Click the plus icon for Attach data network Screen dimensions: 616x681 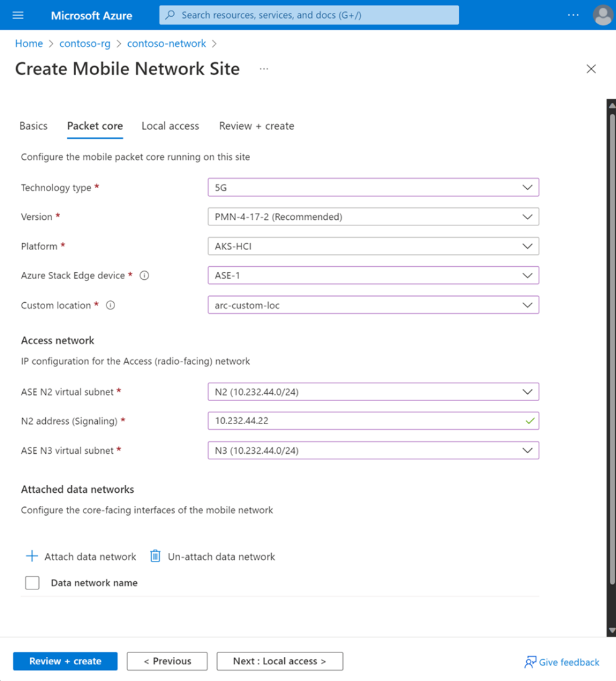32,557
